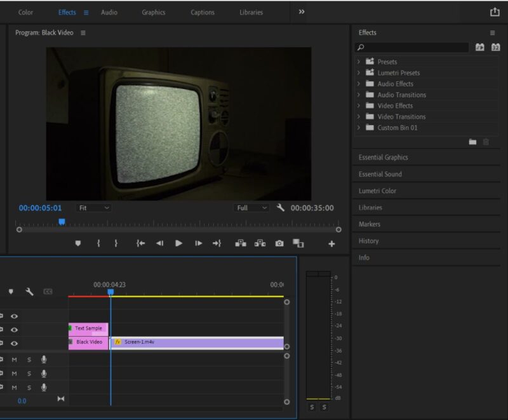The height and width of the screenshot is (420, 508).
Task: Open the Timeline wrench settings menu
Action: coord(29,292)
